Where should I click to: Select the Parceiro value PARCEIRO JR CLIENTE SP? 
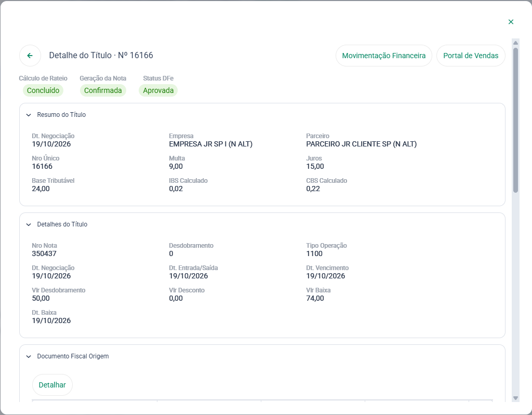pos(362,144)
